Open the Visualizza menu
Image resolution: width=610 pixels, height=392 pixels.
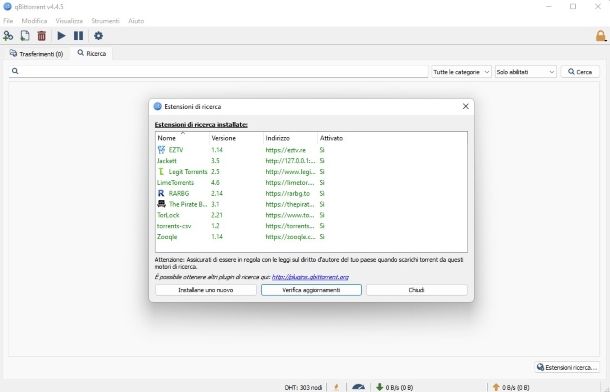(69, 21)
